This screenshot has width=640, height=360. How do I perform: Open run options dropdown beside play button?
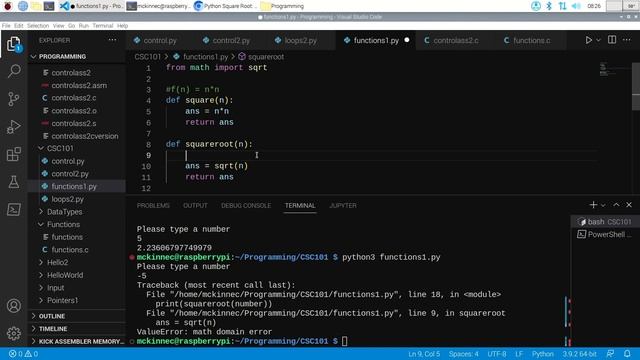(598, 40)
